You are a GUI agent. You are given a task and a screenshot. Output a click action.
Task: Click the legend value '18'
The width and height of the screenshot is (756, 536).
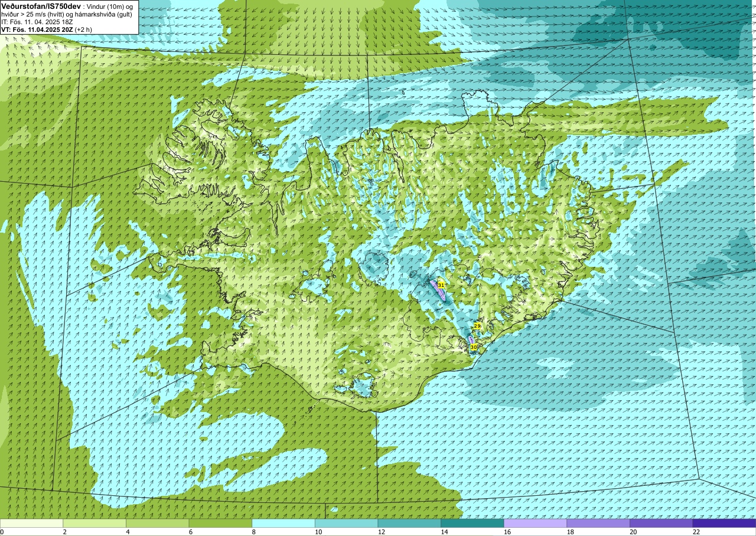(x=570, y=532)
